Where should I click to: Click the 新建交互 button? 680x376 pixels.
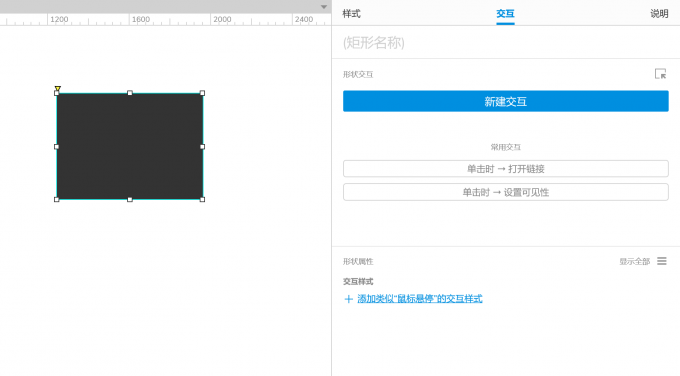click(x=506, y=101)
